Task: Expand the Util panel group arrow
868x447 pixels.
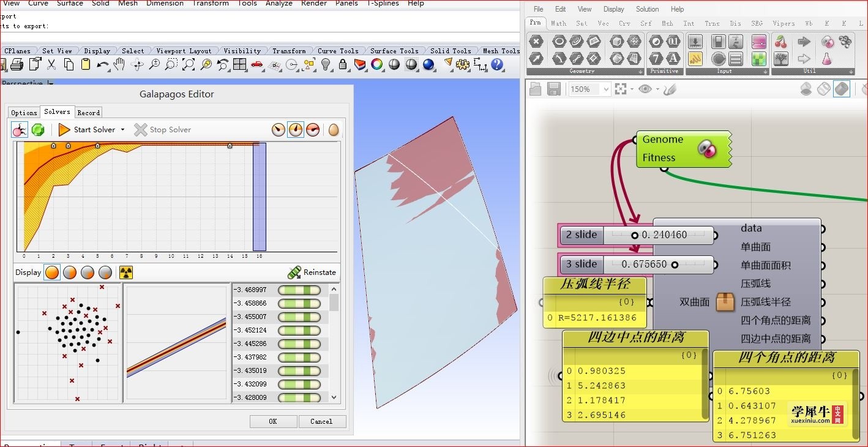Action: click(851, 72)
